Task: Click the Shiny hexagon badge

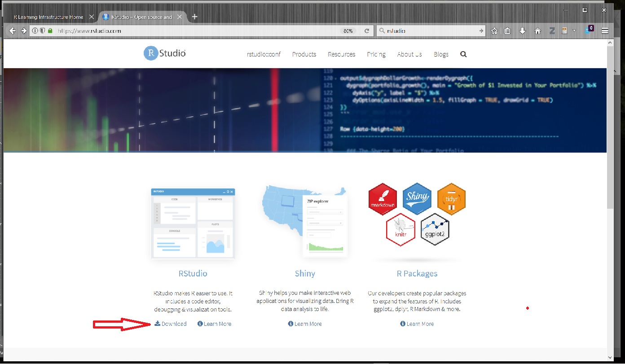Action: pos(417,199)
